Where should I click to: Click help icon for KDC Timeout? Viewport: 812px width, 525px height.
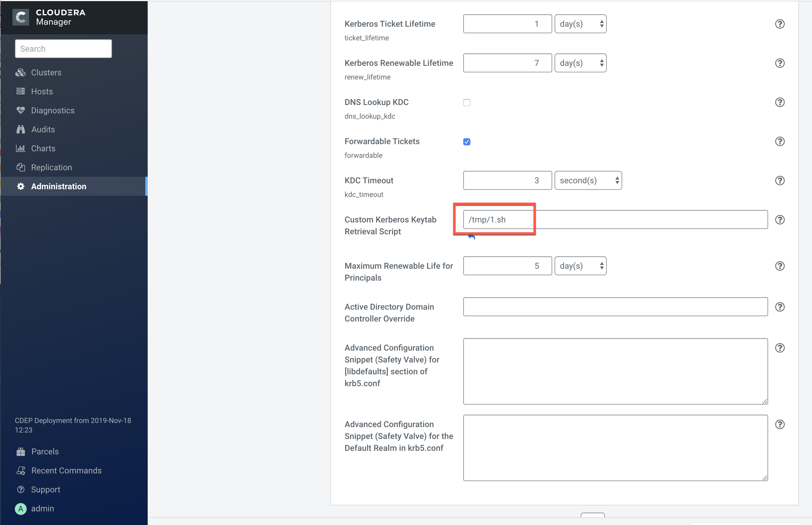tap(780, 181)
